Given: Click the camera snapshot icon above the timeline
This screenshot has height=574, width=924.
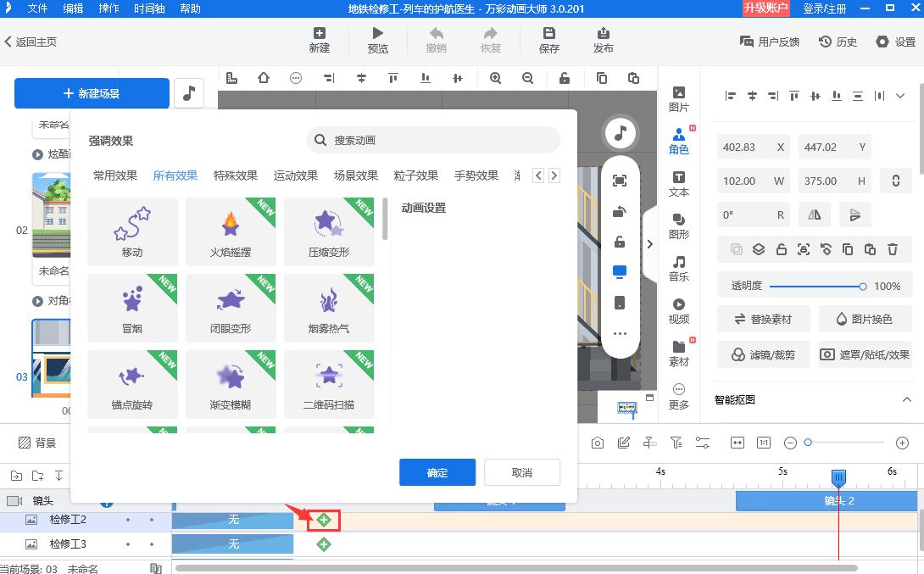Looking at the screenshot, I should pos(598,442).
